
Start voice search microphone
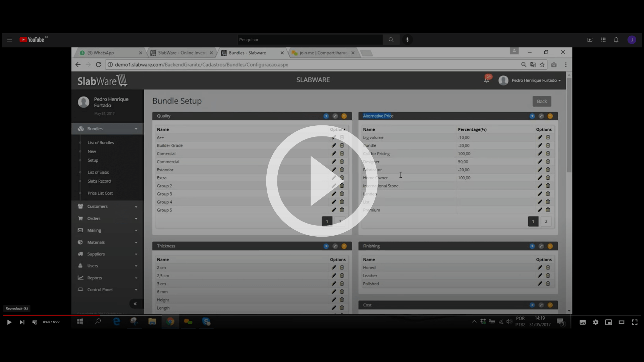pos(407,40)
